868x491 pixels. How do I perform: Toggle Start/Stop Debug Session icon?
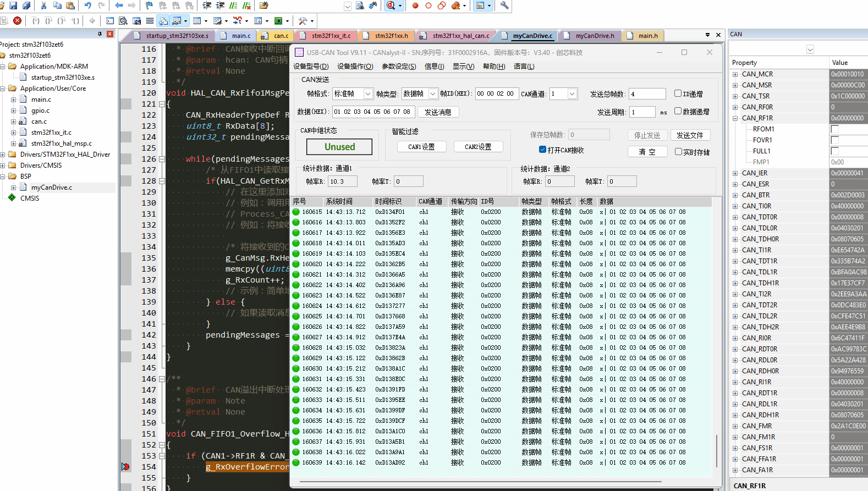[x=391, y=5]
